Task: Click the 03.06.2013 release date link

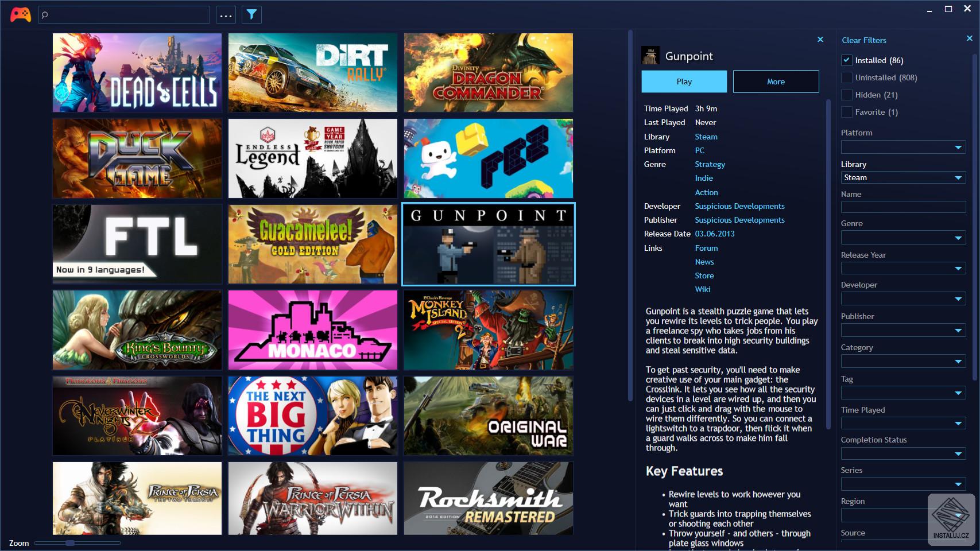Action: tap(714, 234)
